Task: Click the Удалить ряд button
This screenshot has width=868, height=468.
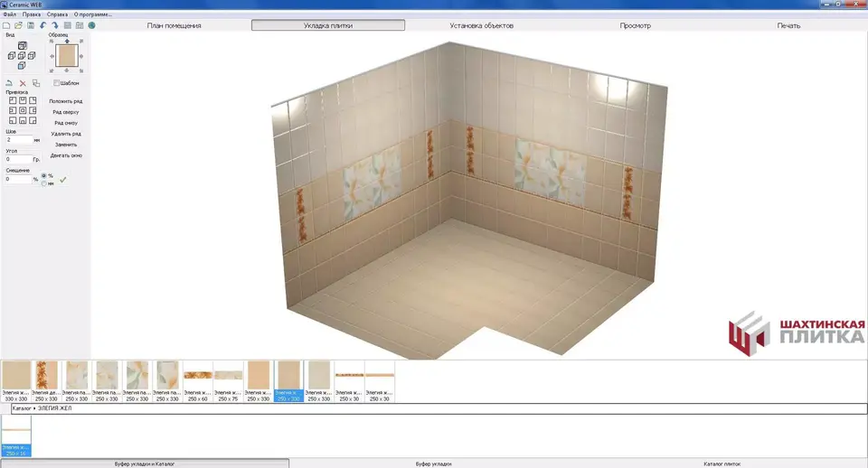Action: click(65, 134)
